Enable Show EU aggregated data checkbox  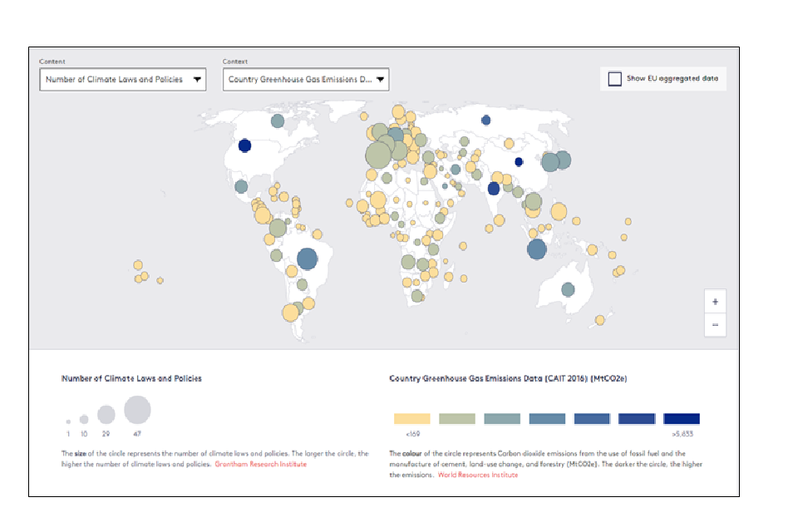pyautogui.click(x=614, y=79)
